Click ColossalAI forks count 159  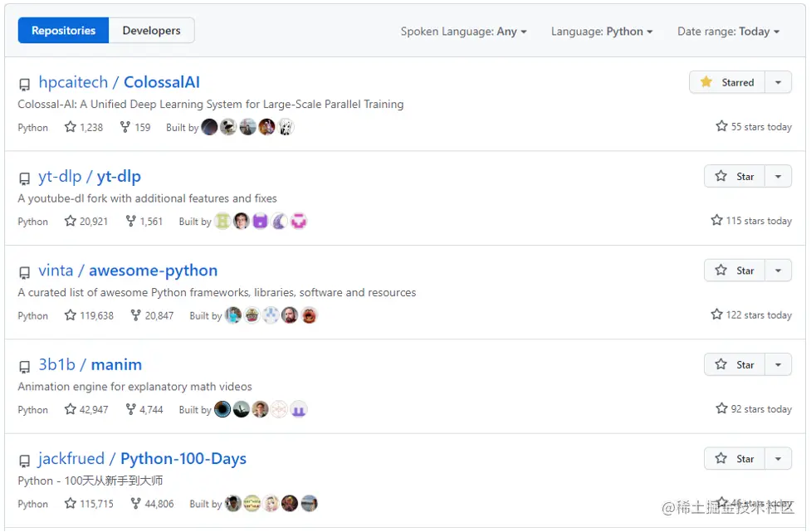click(135, 127)
